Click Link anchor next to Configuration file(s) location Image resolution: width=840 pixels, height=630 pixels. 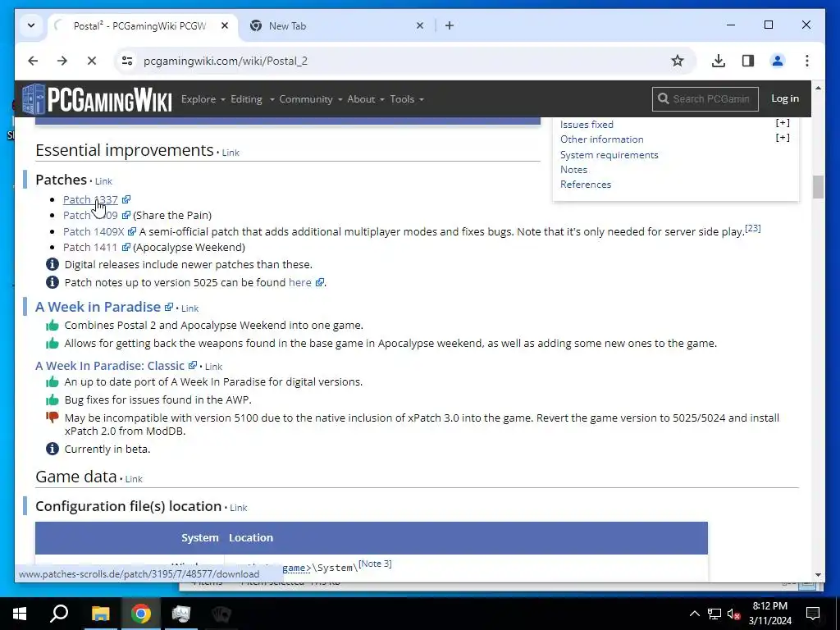point(239,508)
